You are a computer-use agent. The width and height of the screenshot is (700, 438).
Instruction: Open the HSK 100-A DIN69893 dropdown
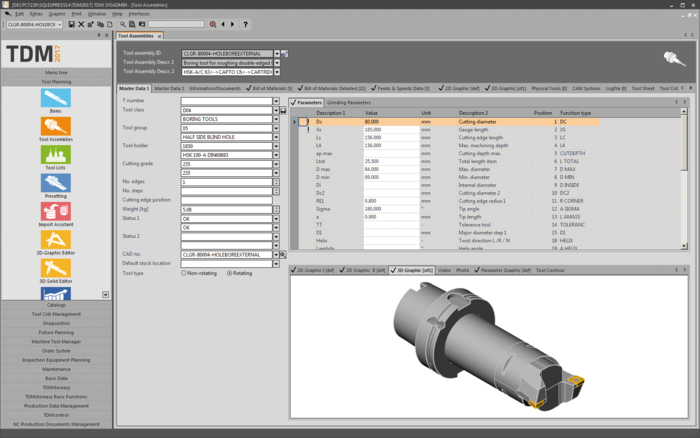tap(276, 155)
